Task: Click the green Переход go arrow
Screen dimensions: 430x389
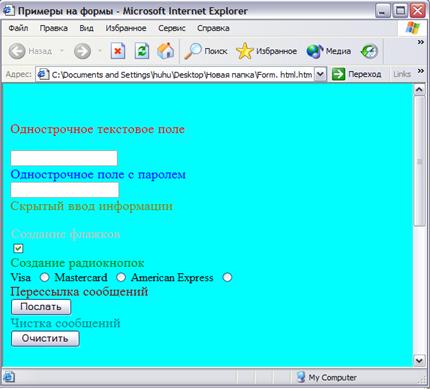Action: [x=338, y=74]
